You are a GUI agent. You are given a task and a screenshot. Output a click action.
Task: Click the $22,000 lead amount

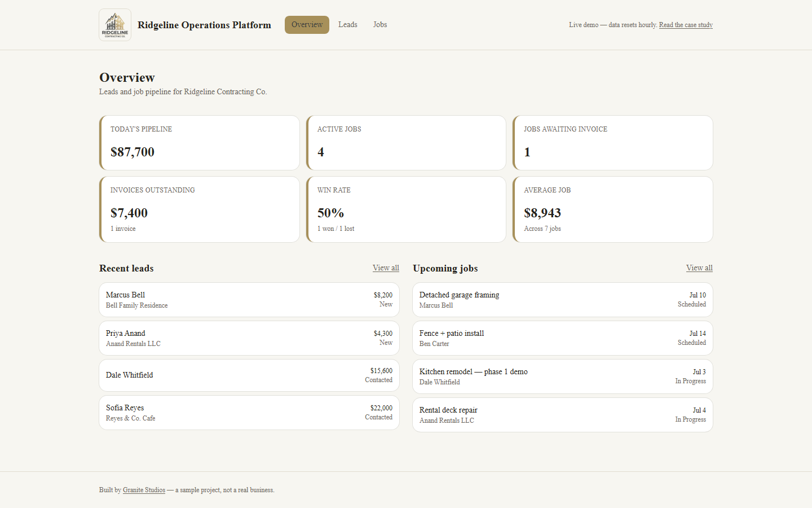(381, 408)
